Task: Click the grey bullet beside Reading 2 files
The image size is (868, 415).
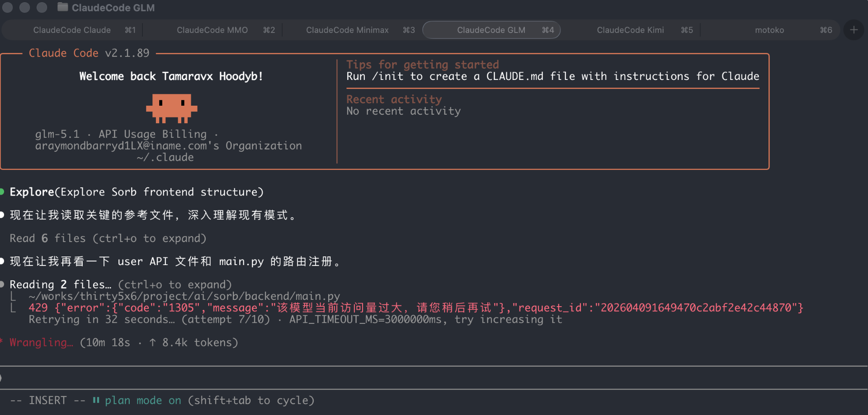Action: click(2, 284)
